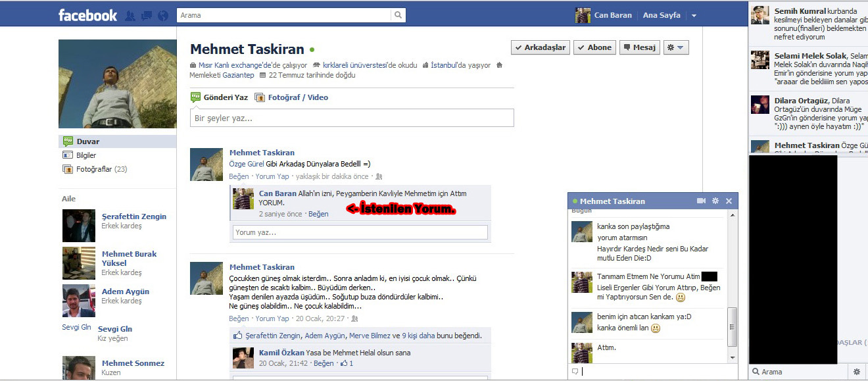Like Can Baran's comment via Beğen
Viewport: 868px width, 381px height.
pos(318,214)
